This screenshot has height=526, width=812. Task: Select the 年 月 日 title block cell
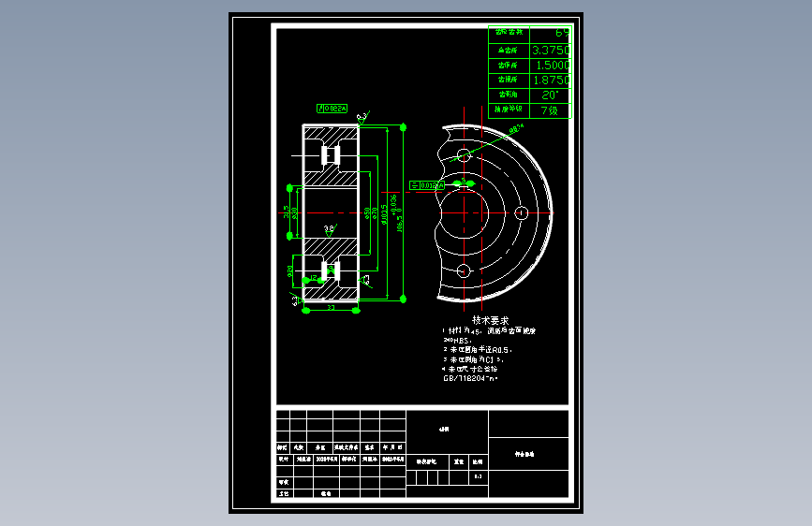(392, 447)
